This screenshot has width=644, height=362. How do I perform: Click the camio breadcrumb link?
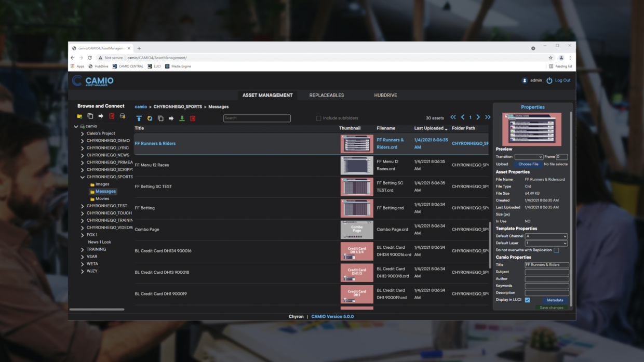point(140,106)
